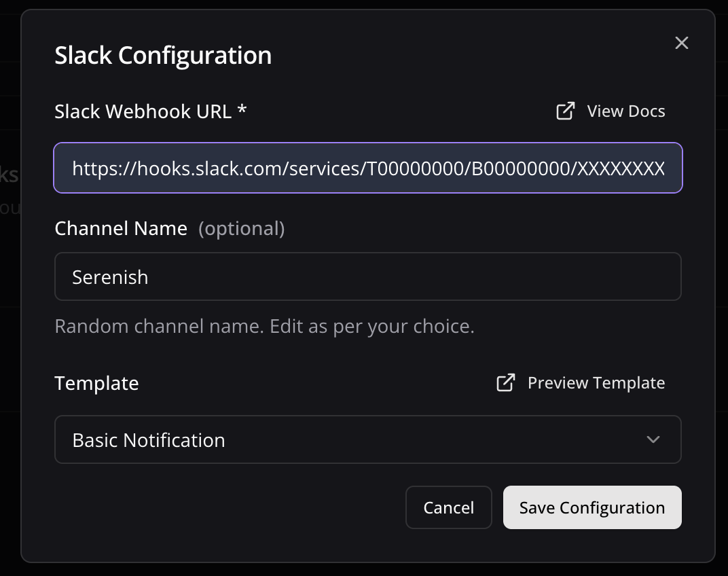Click the Save Configuration button
The width and height of the screenshot is (728, 576).
pyautogui.click(x=591, y=507)
